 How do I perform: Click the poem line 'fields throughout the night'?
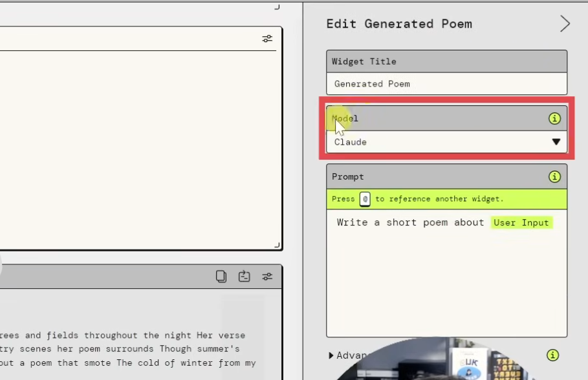click(x=119, y=335)
